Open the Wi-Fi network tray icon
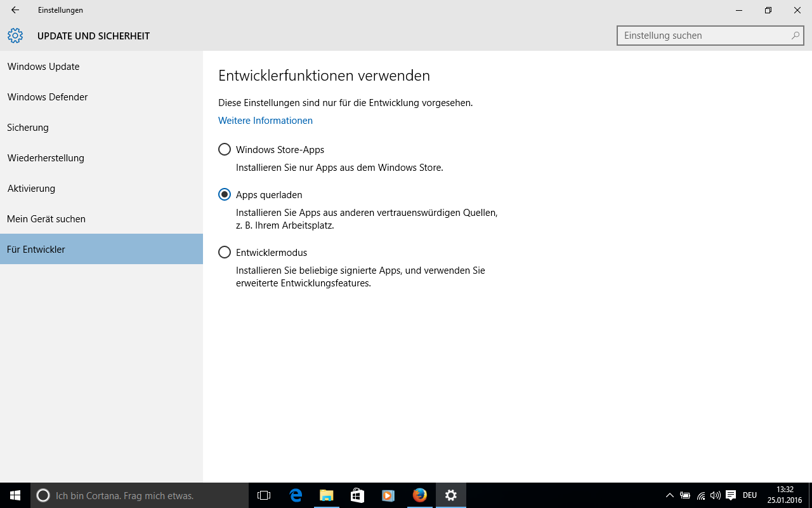812x508 pixels. point(701,495)
